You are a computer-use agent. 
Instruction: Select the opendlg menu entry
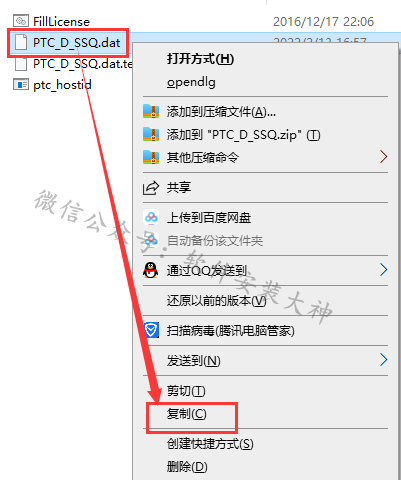[x=191, y=82]
